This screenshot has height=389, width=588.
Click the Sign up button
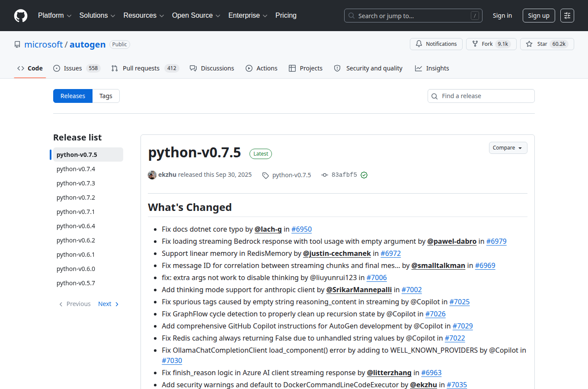point(539,16)
